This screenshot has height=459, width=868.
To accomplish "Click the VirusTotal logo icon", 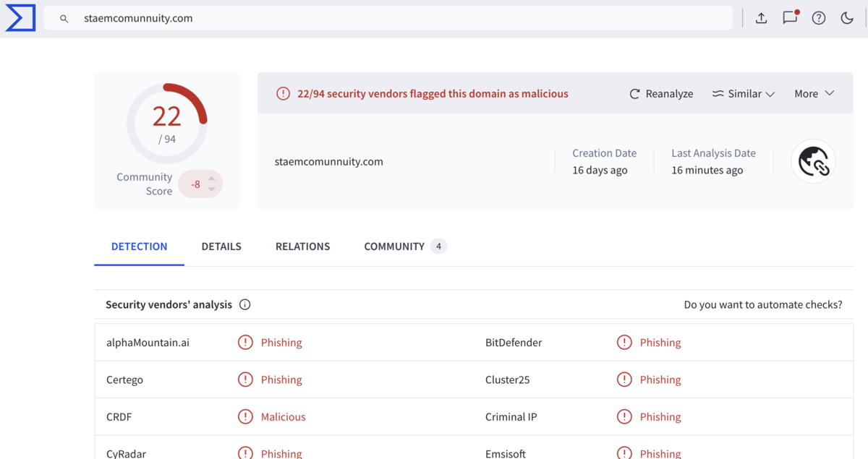I will pyautogui.click(x=20, y=18).
